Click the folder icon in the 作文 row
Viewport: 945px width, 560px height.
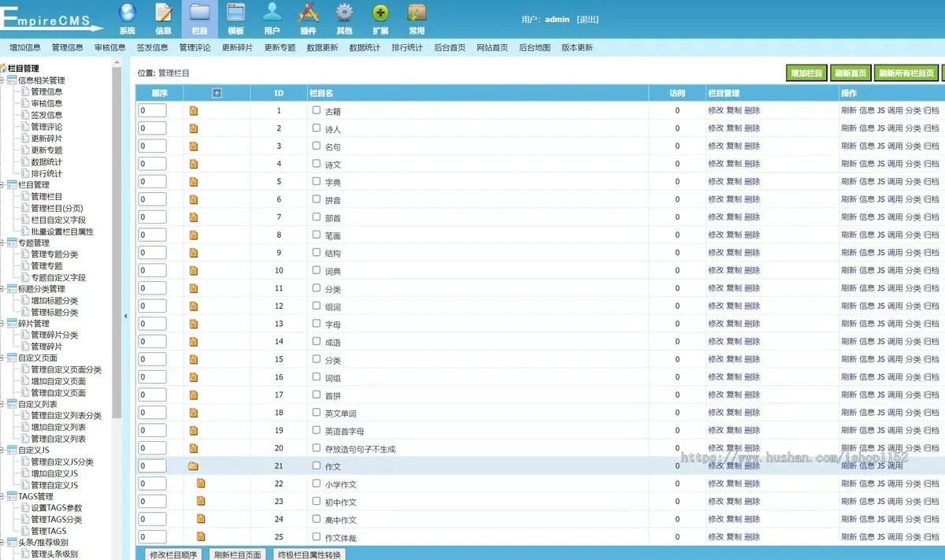[194, 466]
